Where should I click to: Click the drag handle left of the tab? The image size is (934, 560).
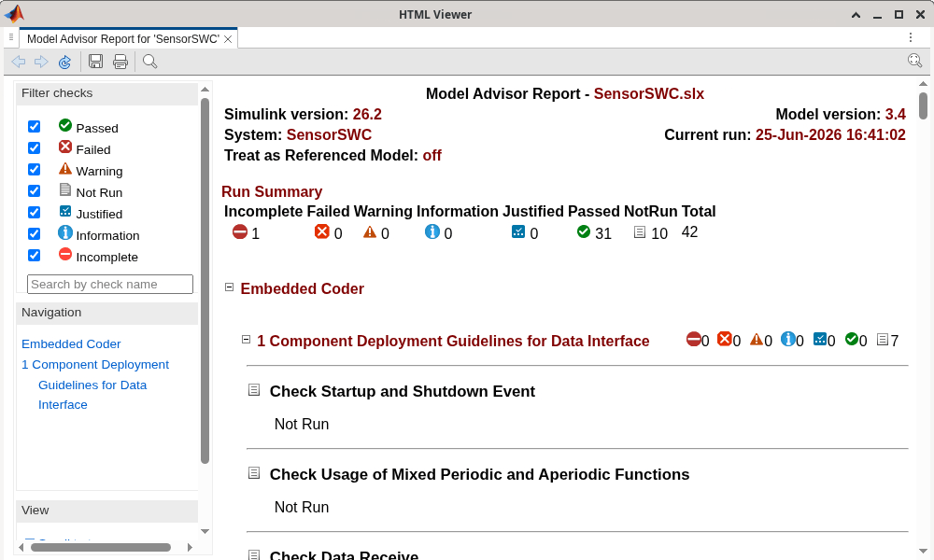[10, 37]
